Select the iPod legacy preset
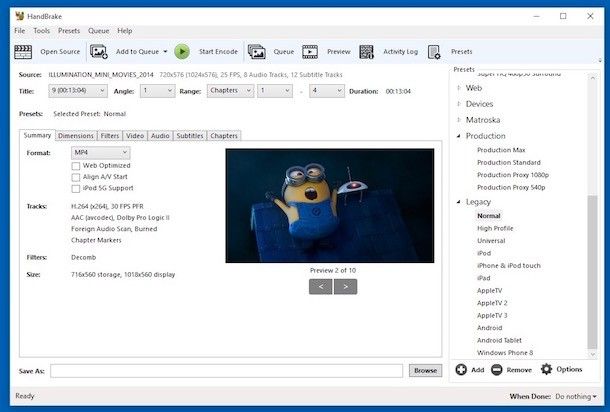 click(484, 253)
